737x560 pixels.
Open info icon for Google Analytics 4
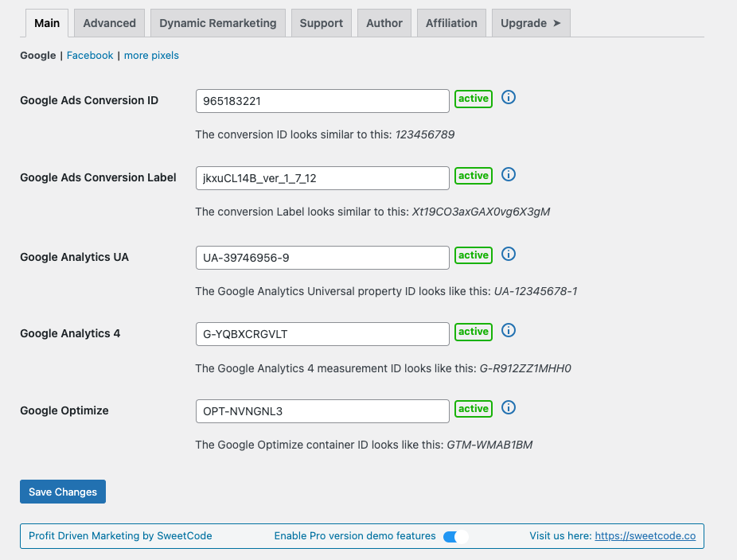(x=508, y=330)
